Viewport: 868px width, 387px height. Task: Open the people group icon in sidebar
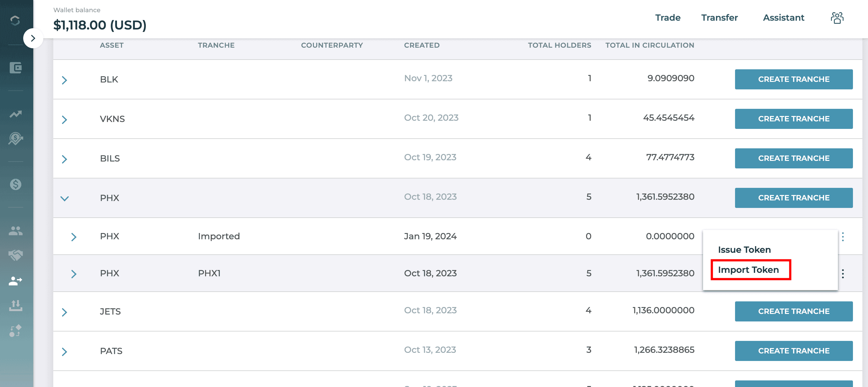[15, 231]
